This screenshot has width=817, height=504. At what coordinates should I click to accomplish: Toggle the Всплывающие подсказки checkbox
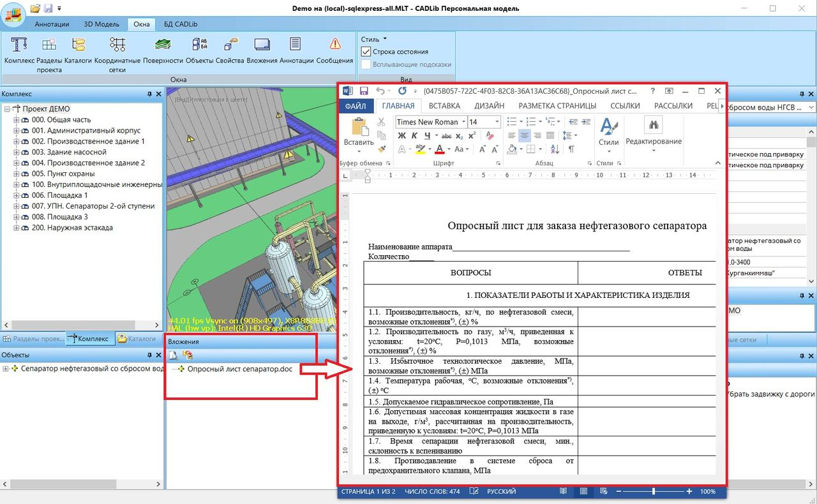coord(366,64)
